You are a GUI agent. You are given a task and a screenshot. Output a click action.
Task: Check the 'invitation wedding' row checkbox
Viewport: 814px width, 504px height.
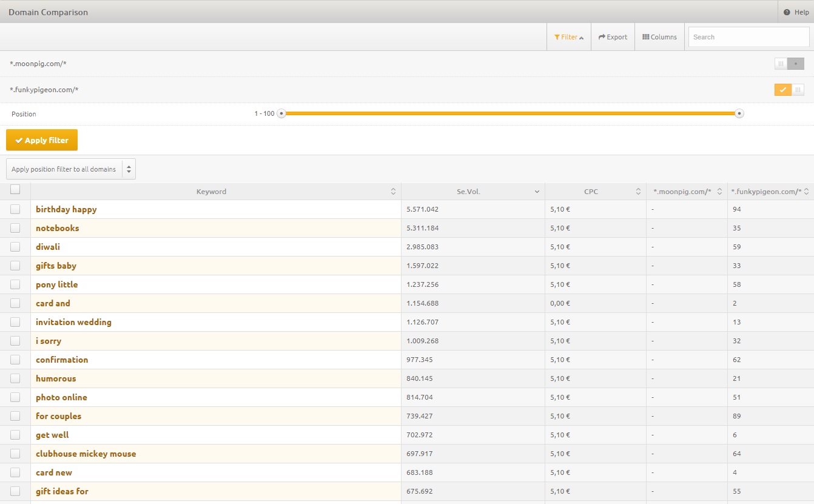[15, 322]
